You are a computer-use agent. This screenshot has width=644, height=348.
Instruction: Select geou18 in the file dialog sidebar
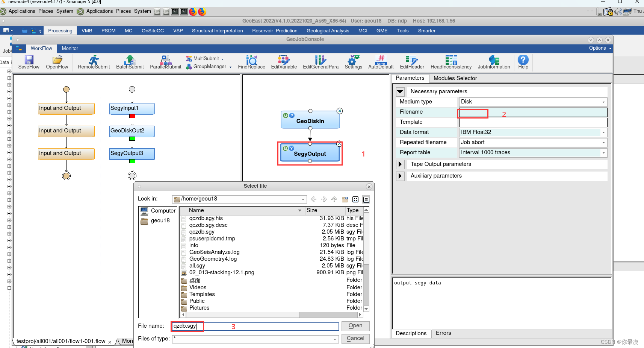155,221
